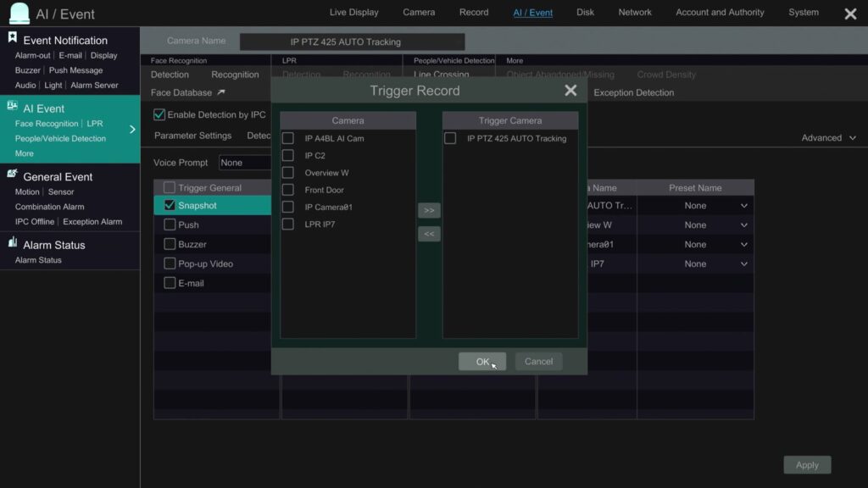Close the Trigger Record dialog

point(570,90)
